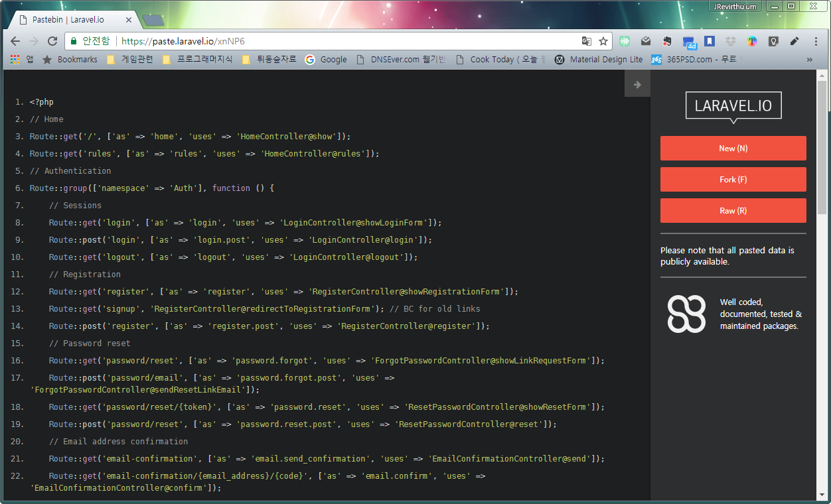Open the colorful T font extension
This screenshot has height=504, width=831.
coord(752,41)
